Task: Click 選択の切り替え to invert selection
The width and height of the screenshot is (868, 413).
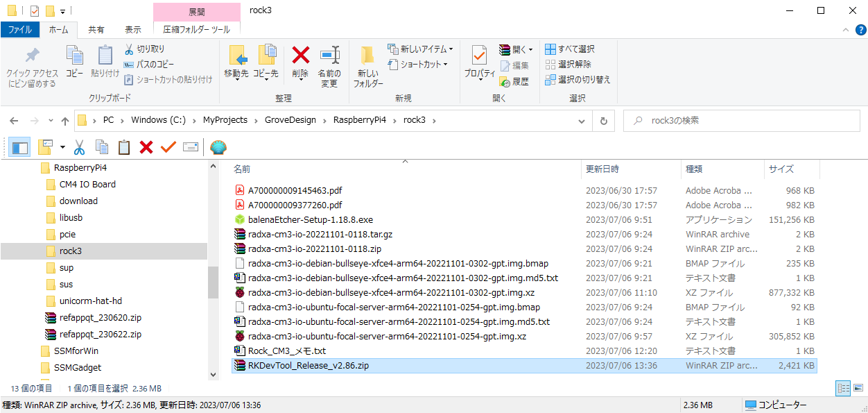Action: (x=578, y=80)
